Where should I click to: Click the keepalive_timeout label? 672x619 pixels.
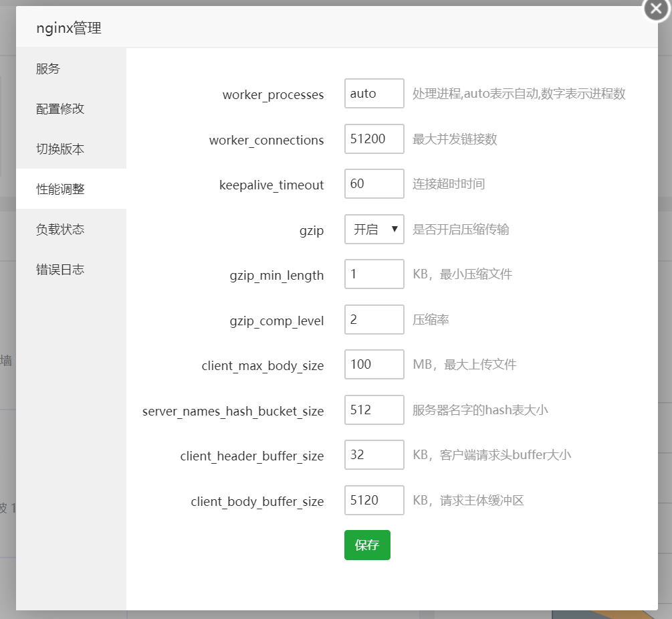[271, 185]
